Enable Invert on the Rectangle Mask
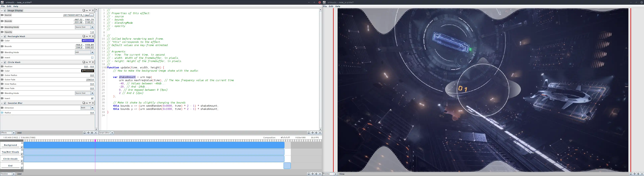 tap(92, 58)
